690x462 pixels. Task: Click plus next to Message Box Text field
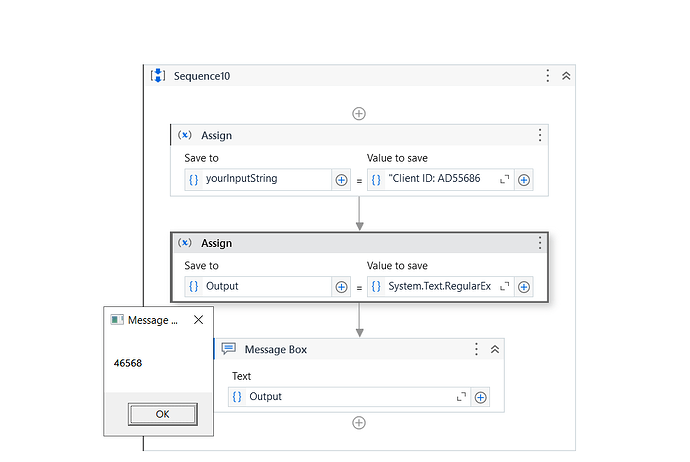(480, 397)
